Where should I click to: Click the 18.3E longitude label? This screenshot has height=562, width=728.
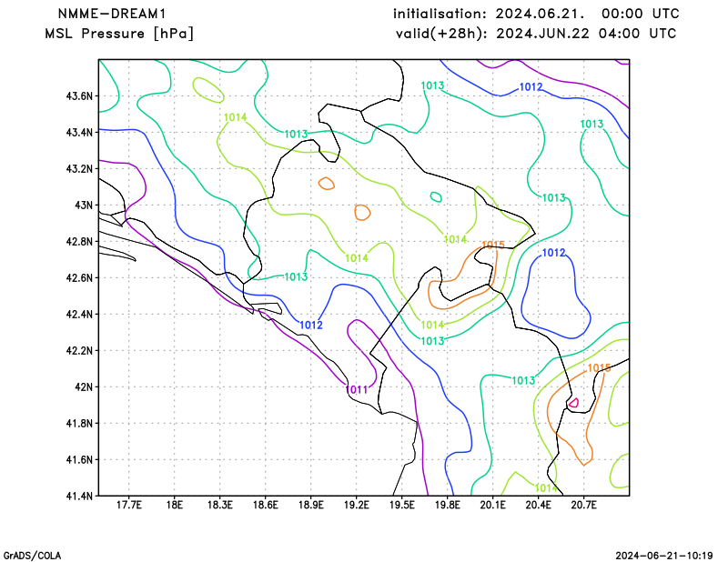point(219,505)
